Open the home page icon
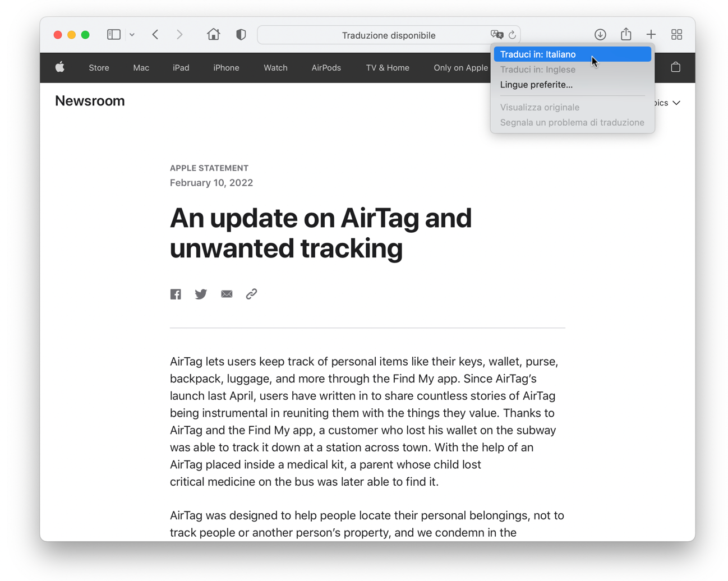Image resolution: width=728 pixels, height=581 pixels. pyautogui.click(x=213, y=35)
